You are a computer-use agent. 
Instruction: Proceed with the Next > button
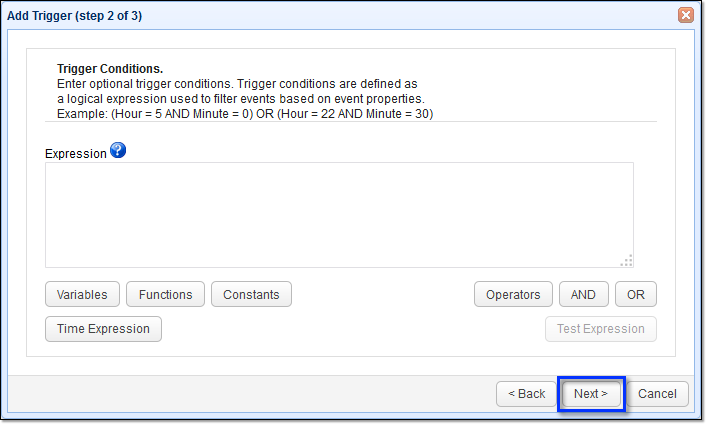(591, 394)
